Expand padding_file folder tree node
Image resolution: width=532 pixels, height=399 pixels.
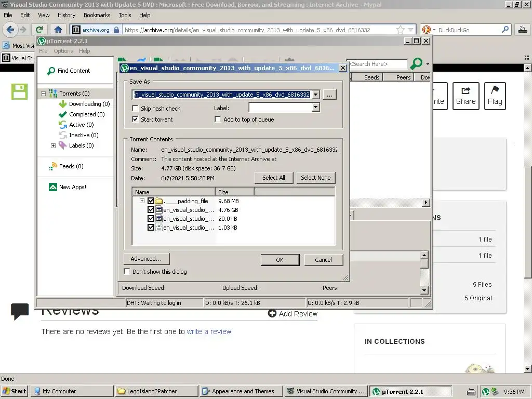(x=142, y=201)
